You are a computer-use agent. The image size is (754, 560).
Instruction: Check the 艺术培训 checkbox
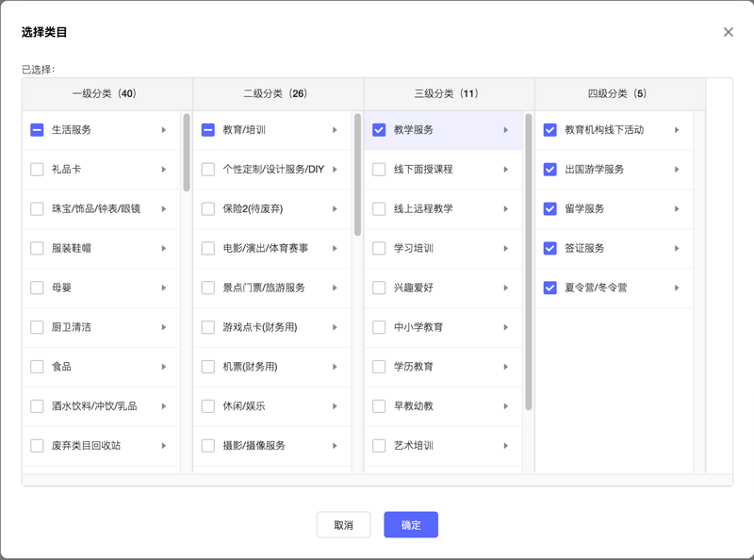(x=377, y=446)
